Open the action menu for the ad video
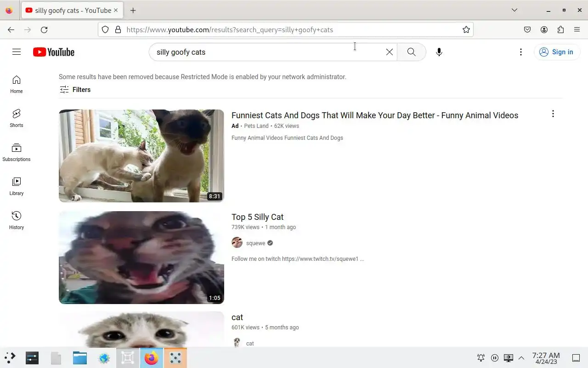 point(553,114)
